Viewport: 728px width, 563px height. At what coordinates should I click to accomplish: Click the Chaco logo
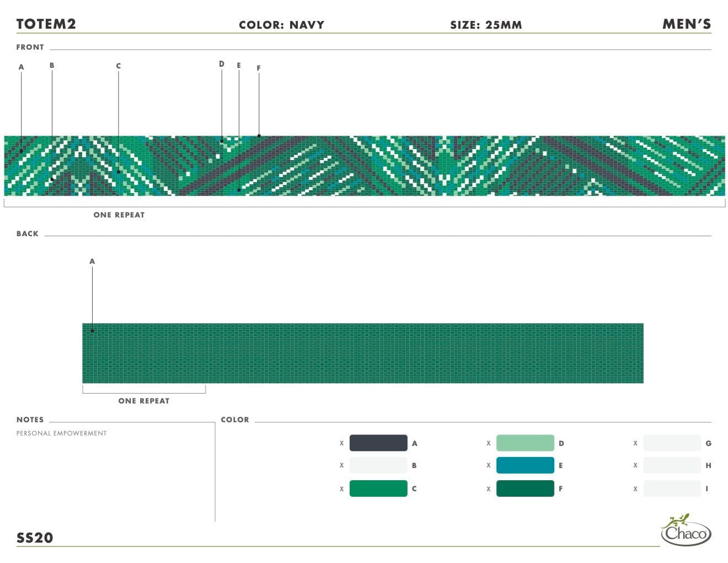point(686,530)
